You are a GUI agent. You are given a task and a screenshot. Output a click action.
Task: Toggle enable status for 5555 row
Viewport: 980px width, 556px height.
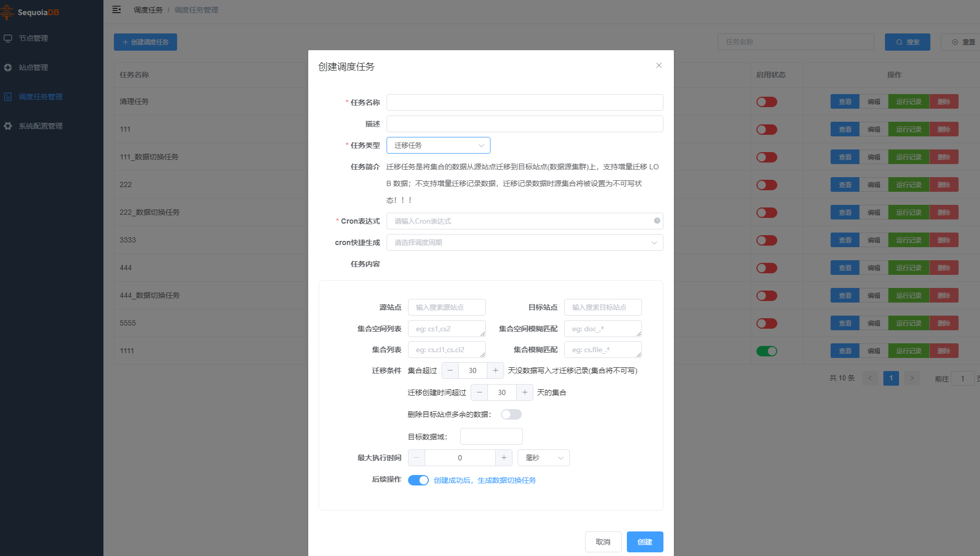(x=767, y=323)
